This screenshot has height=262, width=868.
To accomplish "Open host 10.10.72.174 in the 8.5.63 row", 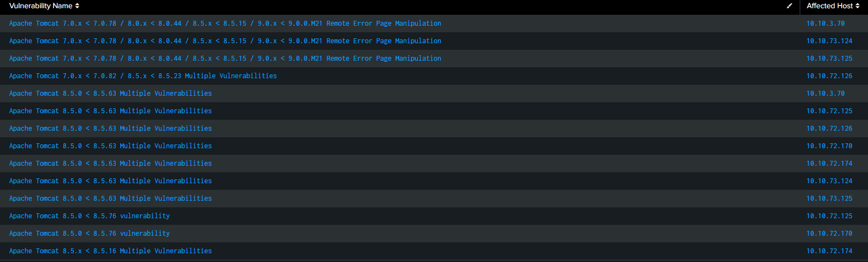I will (829, 164).
